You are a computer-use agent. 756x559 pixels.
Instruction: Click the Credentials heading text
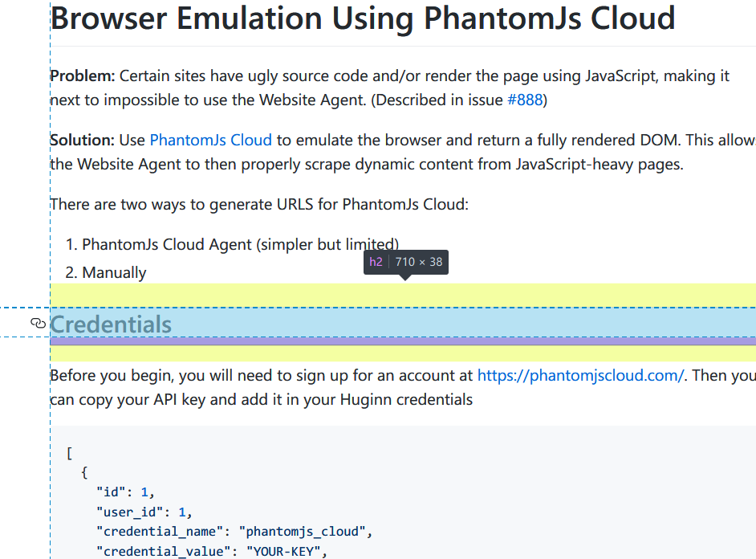(111, 324)
